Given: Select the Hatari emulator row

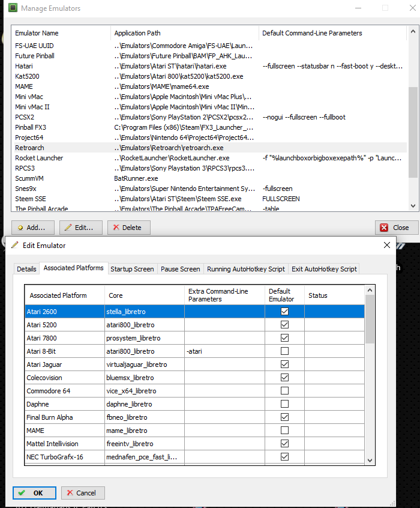Looking at the screenshot, I should (211, 66).
